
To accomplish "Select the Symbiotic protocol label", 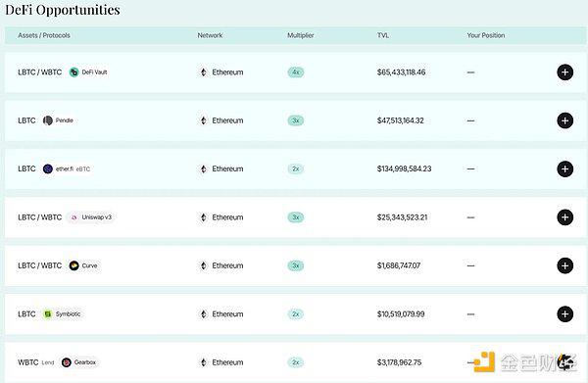I will click(x=68, y=313).
